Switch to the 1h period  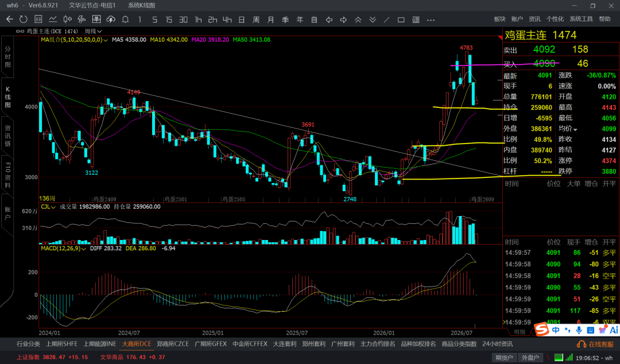(198, 20)
